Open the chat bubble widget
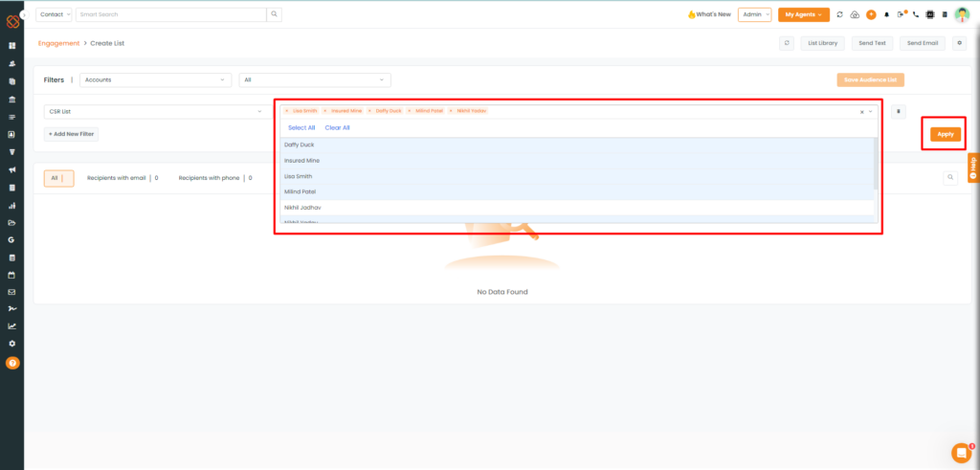This screenshot has height=470, width=980. tap(960, 453)
